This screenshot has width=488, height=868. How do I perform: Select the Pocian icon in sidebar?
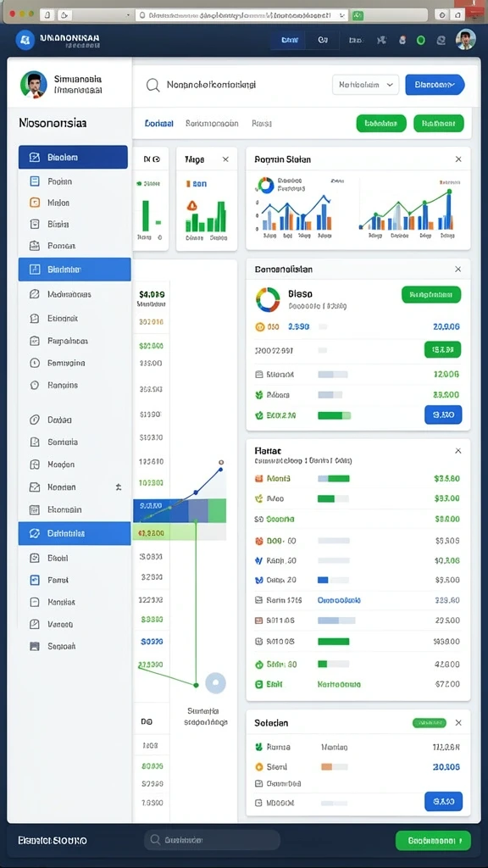[34, 181]
